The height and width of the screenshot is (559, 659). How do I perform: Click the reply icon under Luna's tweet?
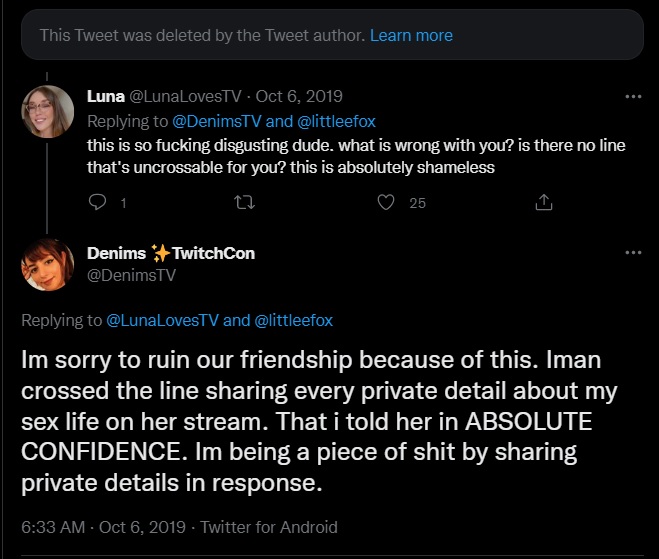[x=98, y=203]
